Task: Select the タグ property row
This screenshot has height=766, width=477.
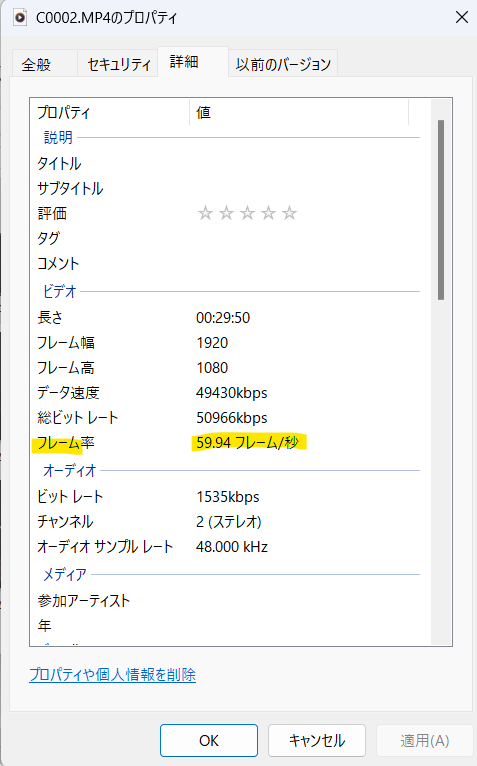Action: 230,238
